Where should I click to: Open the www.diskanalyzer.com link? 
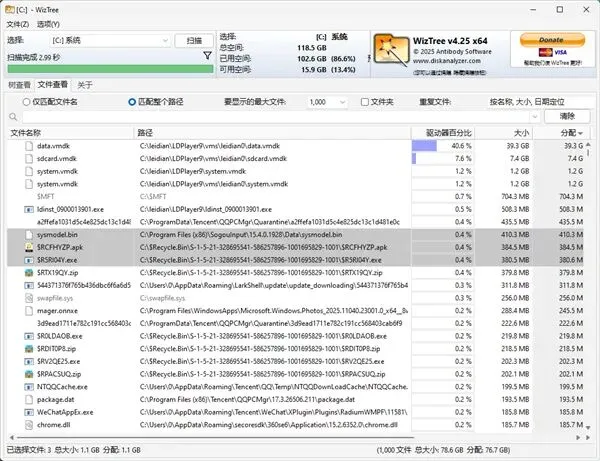(447, 60)
